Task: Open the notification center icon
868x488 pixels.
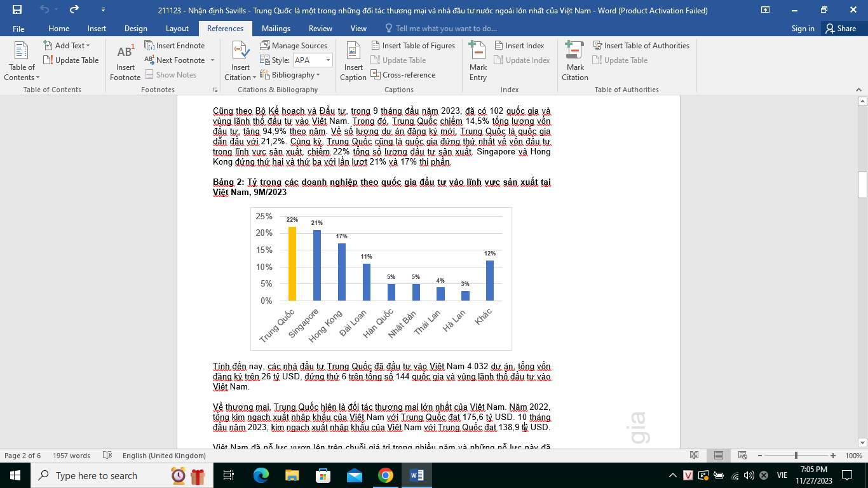Action: pyautogui.click(x=847, y=475)
